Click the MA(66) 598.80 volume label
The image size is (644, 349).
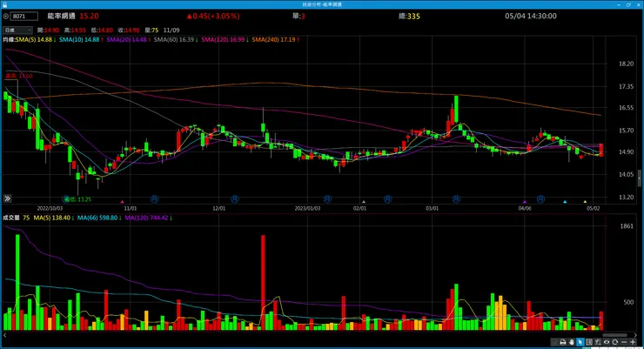tap(99, 218)
